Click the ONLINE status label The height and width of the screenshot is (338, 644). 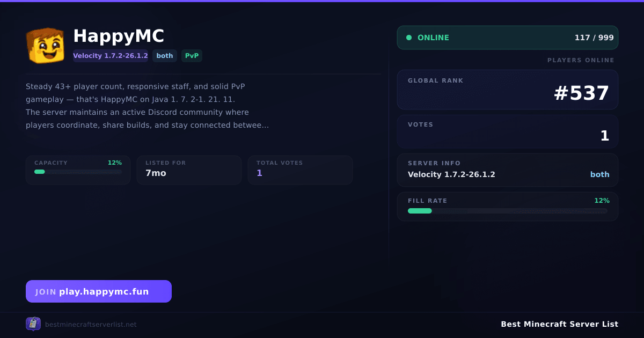pyautogui.click(x=433, y=38)
